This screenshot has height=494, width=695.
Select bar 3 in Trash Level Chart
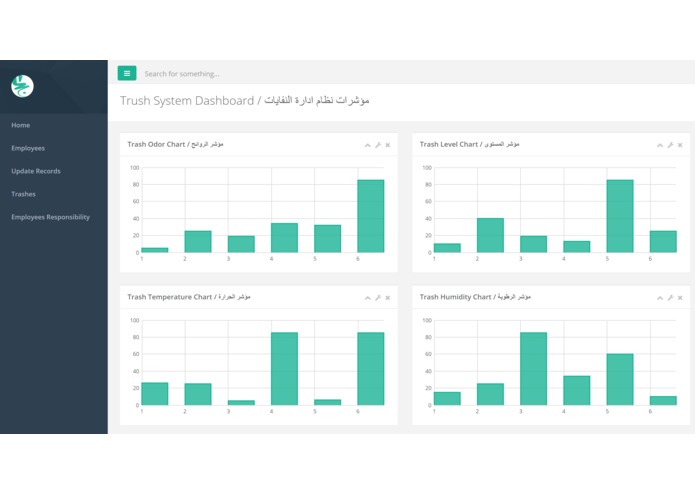click(x=534, y=244)
